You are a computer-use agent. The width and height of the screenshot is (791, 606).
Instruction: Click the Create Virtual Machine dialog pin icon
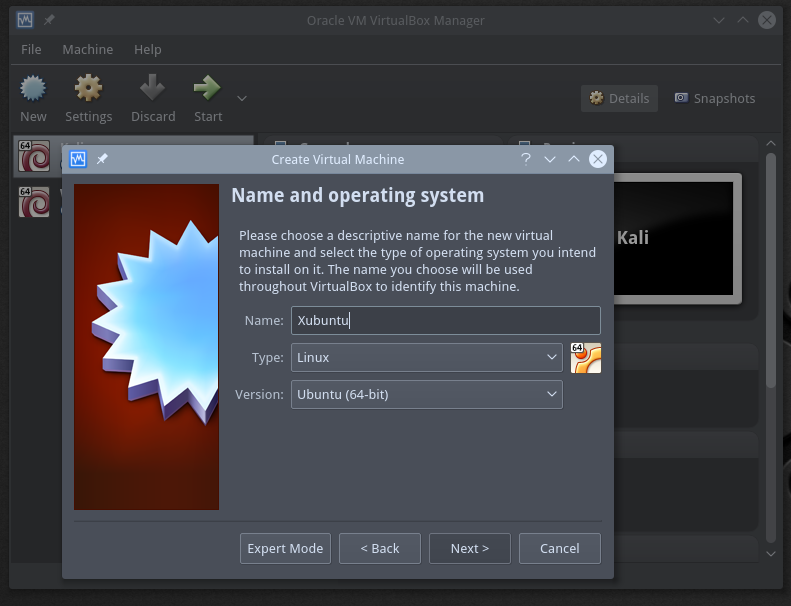[x=102, y=159]
